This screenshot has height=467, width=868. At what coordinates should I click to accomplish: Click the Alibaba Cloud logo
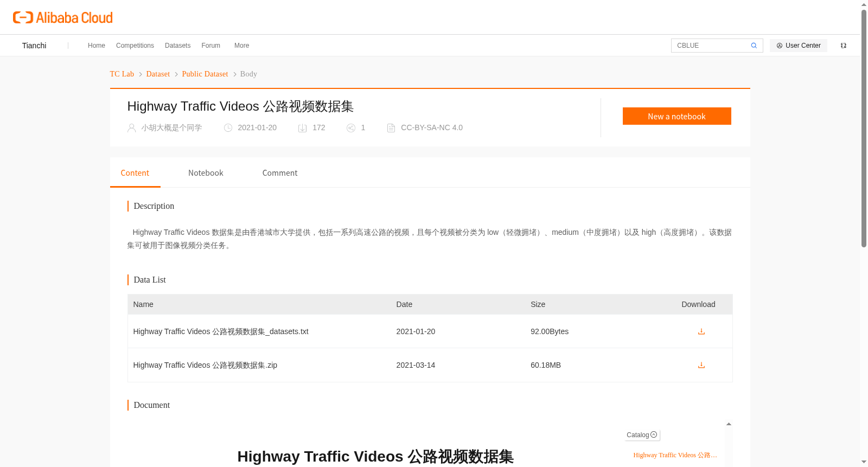pos(63,18)
